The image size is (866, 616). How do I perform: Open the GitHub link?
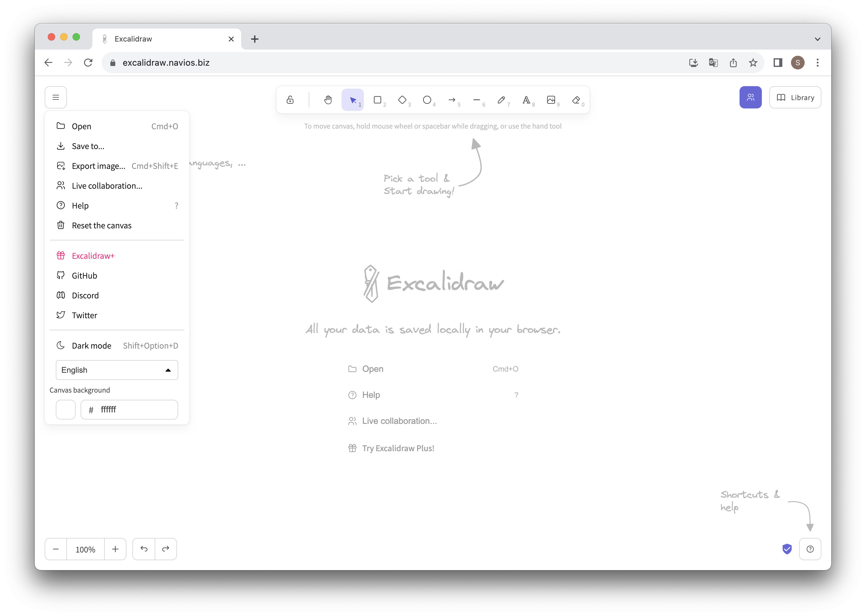117,276
